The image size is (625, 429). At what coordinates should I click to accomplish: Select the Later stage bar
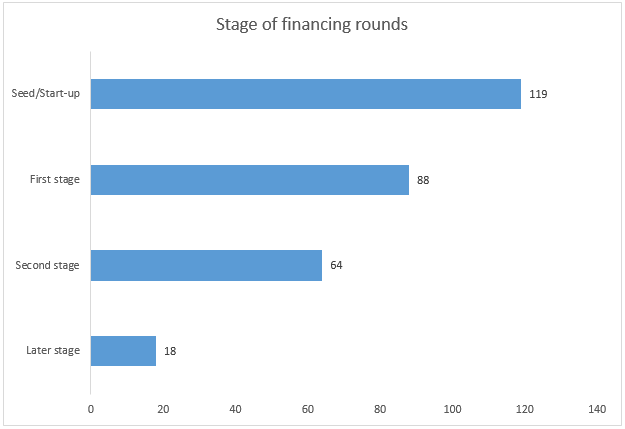123,351
